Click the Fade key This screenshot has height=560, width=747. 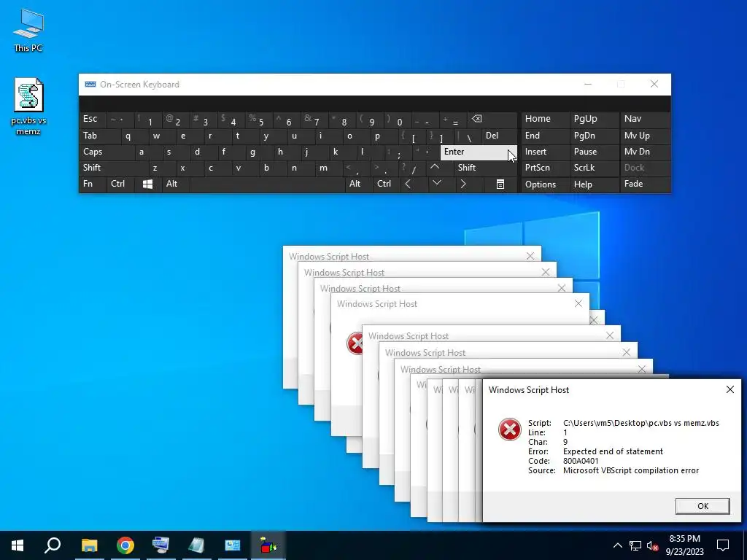tap(645, 184)
